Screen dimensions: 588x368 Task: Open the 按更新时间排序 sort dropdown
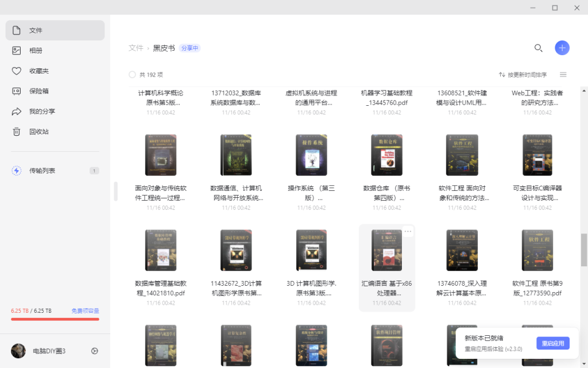[523, 75]
